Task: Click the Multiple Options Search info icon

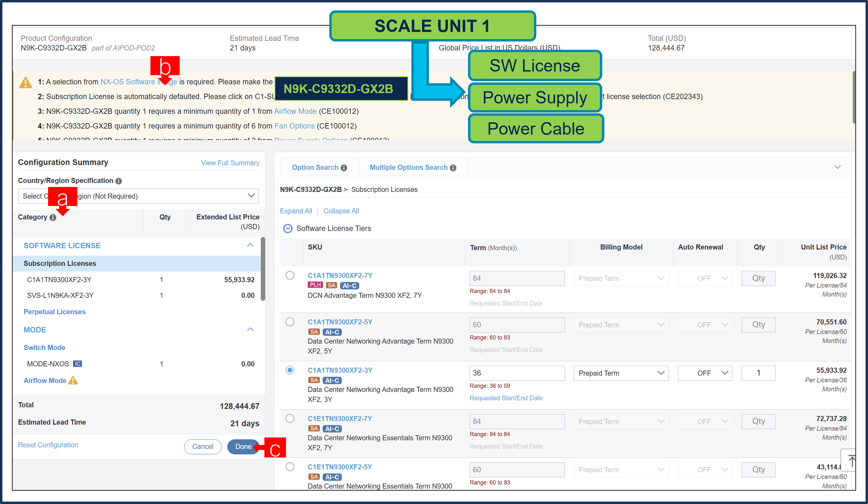Action: (452, 168)
